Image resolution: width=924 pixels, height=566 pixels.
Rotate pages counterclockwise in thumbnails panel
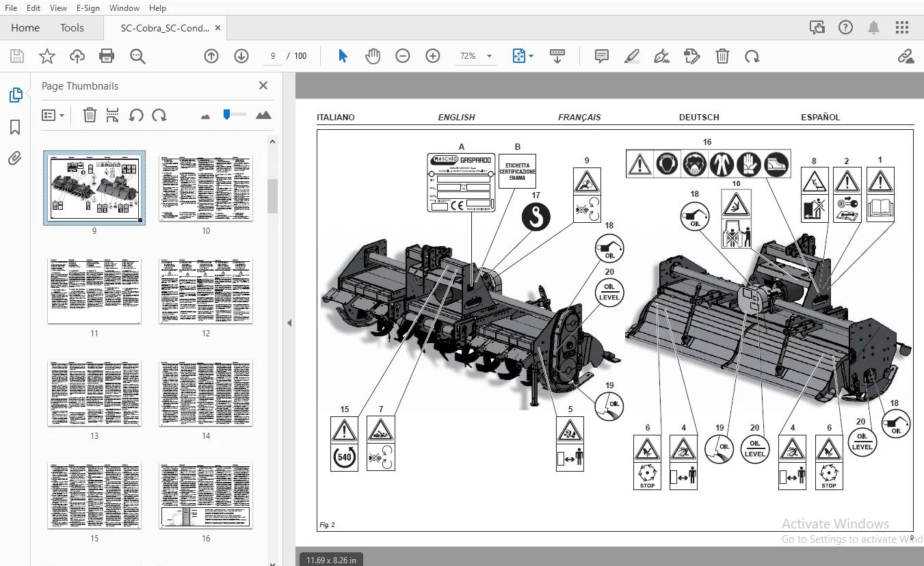tap(136, 115)
